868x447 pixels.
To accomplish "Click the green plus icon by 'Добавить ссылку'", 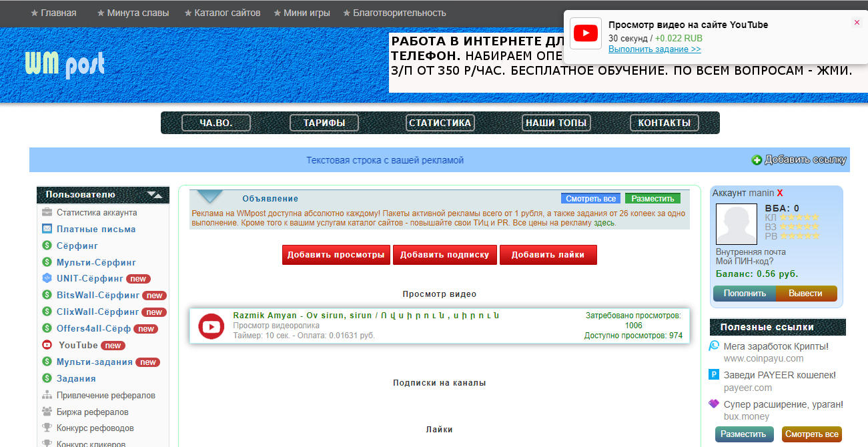I will 757,160.
